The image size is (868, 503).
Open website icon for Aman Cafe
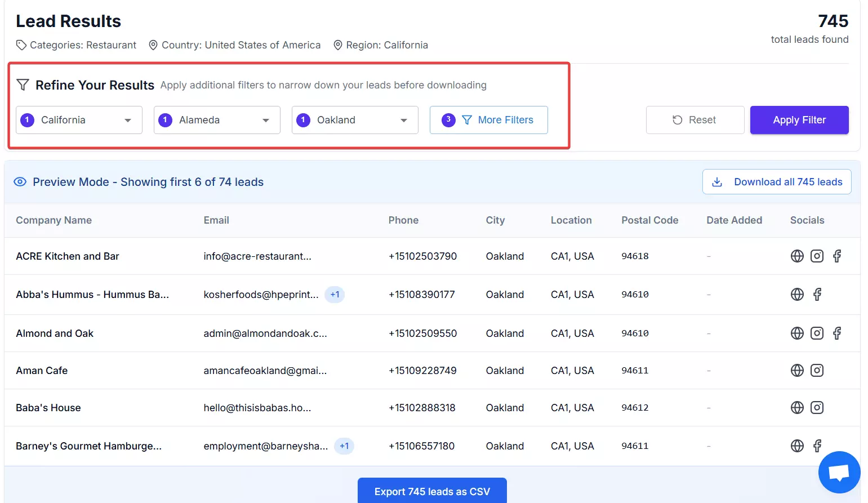pyautogui.click(x=797, y=371)
